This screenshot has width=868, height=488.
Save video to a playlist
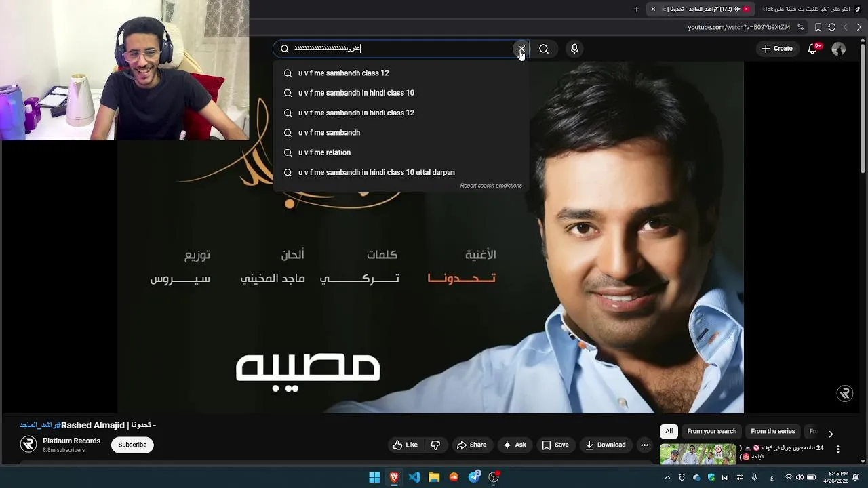[555, 445]
